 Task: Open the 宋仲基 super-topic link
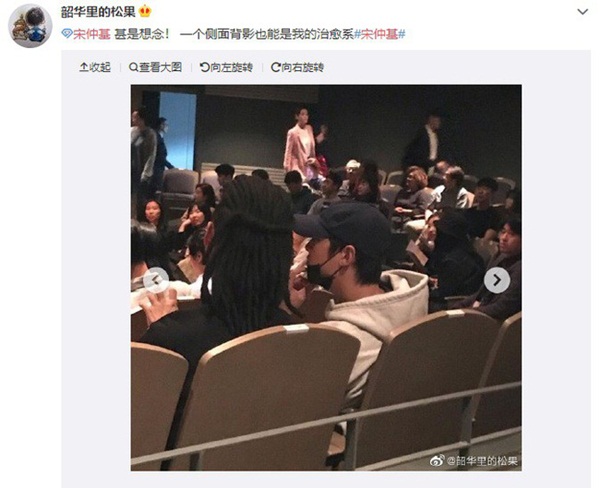[92, 34]
